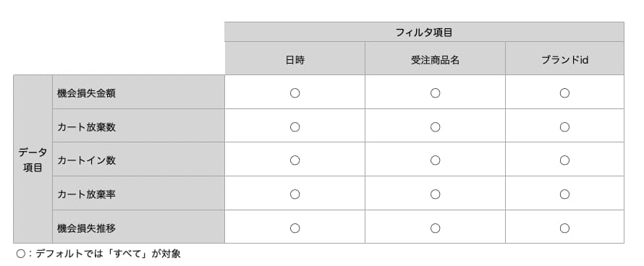This screenshot has height=266, width=644.
Task: Click the circle for 機会損失金額 under ブランドid
Action: [x=564, y=93]
